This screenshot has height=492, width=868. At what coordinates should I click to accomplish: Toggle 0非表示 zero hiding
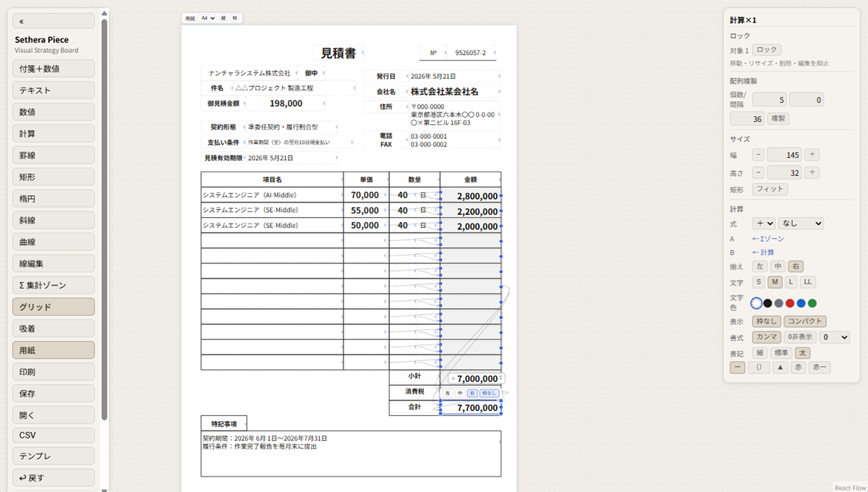click(800, 337)
